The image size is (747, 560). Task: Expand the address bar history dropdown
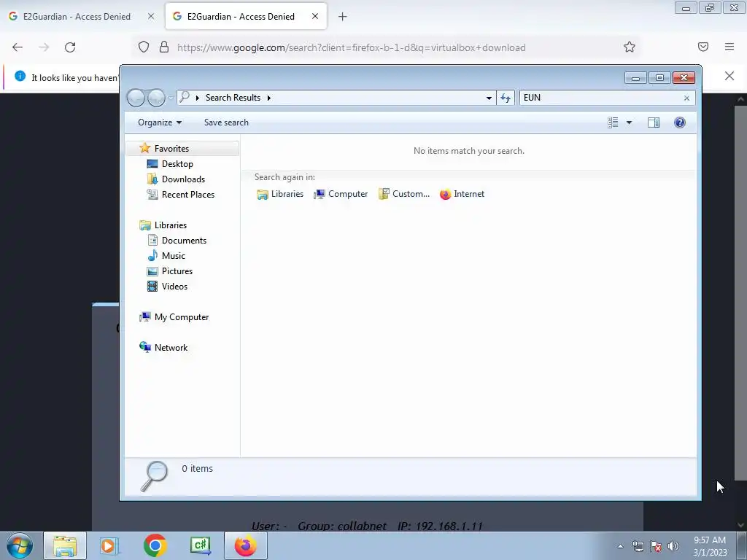pyautogui.click(x=489, y=98)
